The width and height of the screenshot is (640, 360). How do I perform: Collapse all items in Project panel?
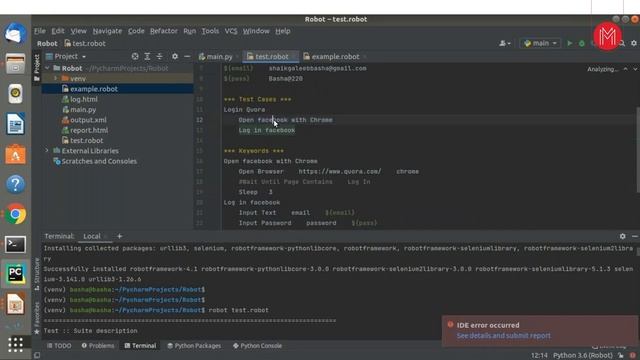point(160,56)
